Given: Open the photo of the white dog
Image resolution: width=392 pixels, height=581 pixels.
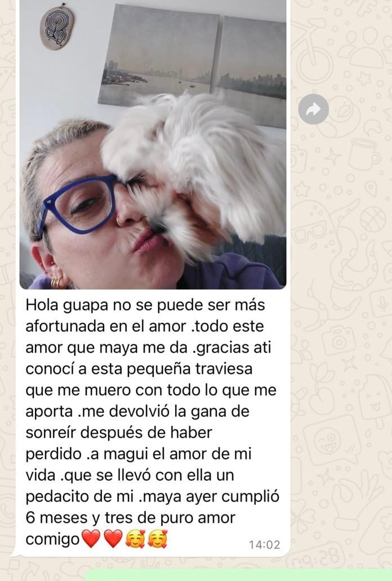Looking at the screenshot, I should [x=153, y=144].
